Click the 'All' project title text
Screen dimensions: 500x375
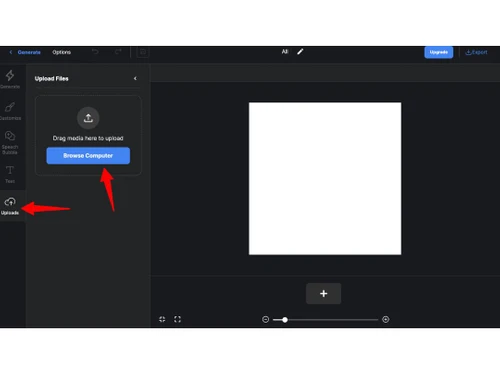pos(285,52)
